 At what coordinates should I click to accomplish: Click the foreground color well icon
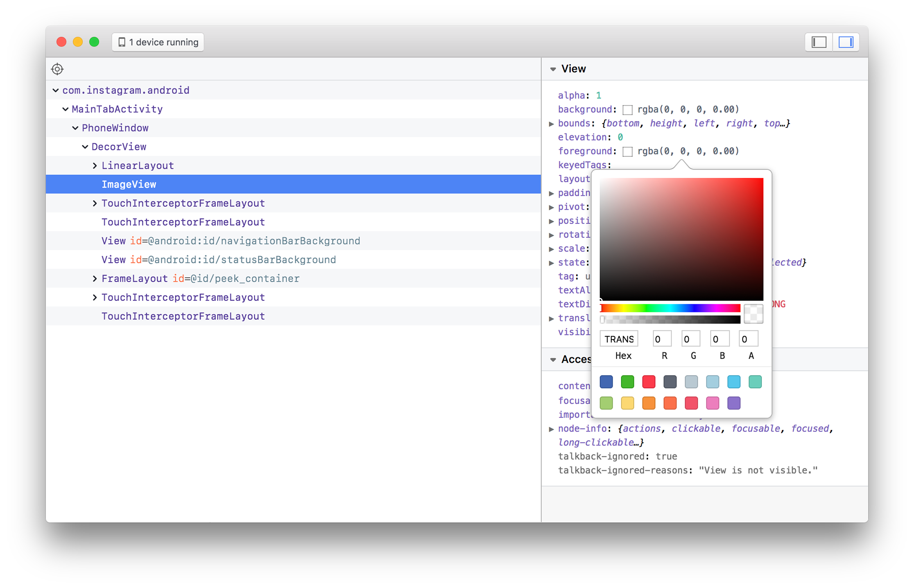(627, 151)
